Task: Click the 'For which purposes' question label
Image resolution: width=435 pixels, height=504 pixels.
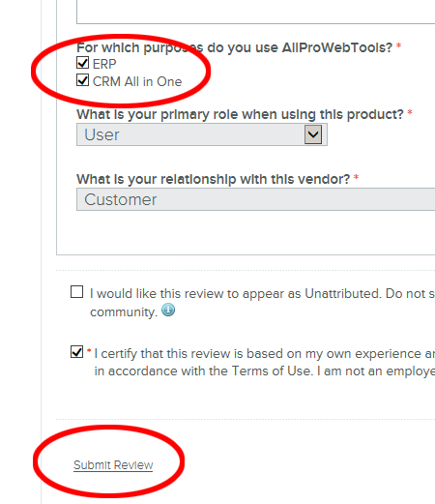Action: pos(235,47)
